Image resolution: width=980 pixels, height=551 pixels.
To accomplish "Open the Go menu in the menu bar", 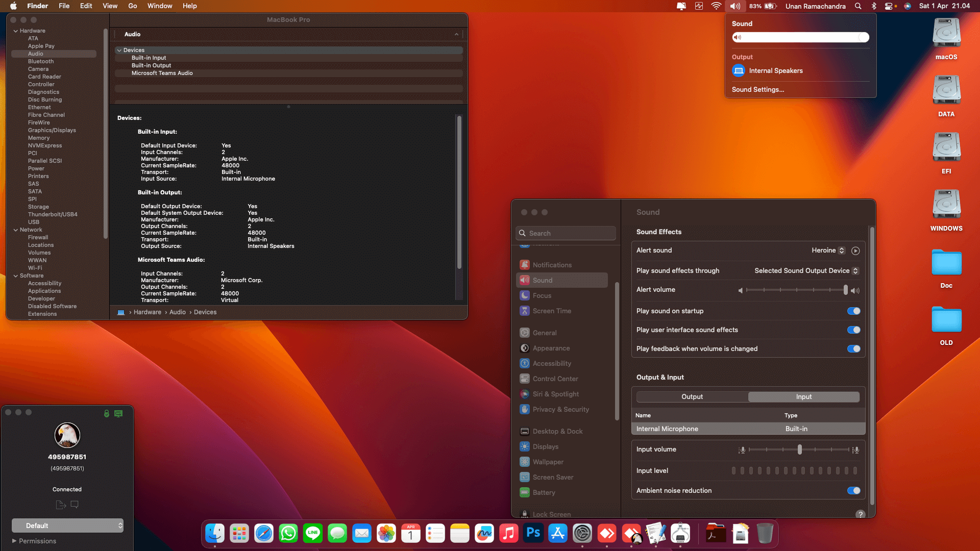I will pyautogui.click(x=132, y=6).
